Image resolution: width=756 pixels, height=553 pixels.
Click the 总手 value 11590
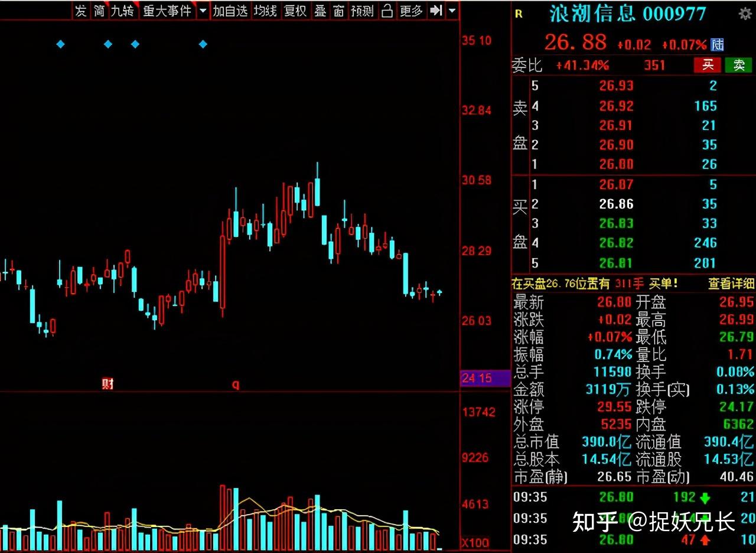(613, 372)
